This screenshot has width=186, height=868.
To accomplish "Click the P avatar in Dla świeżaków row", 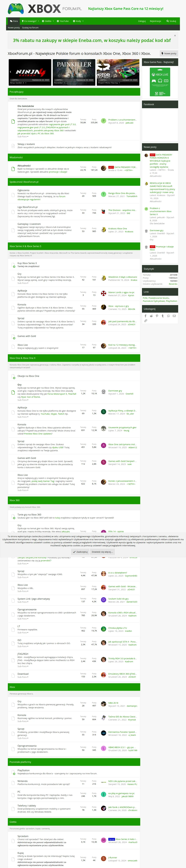I will click(104, 121).
